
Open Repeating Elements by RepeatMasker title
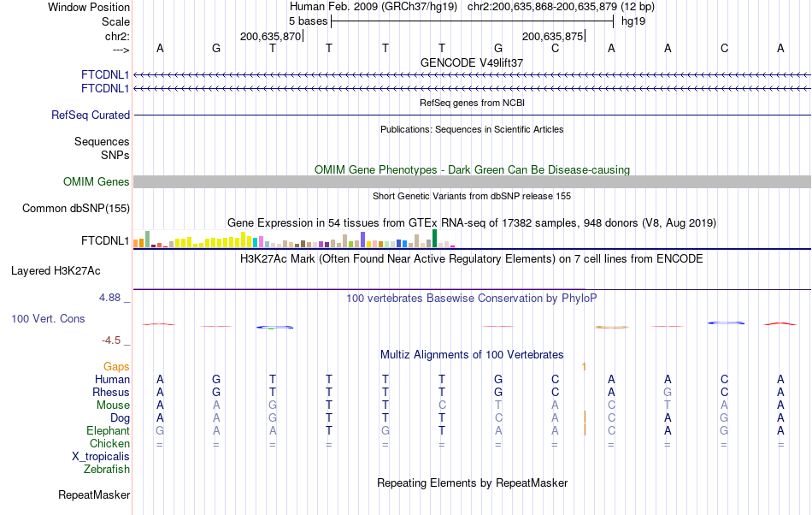click(472, 482)
